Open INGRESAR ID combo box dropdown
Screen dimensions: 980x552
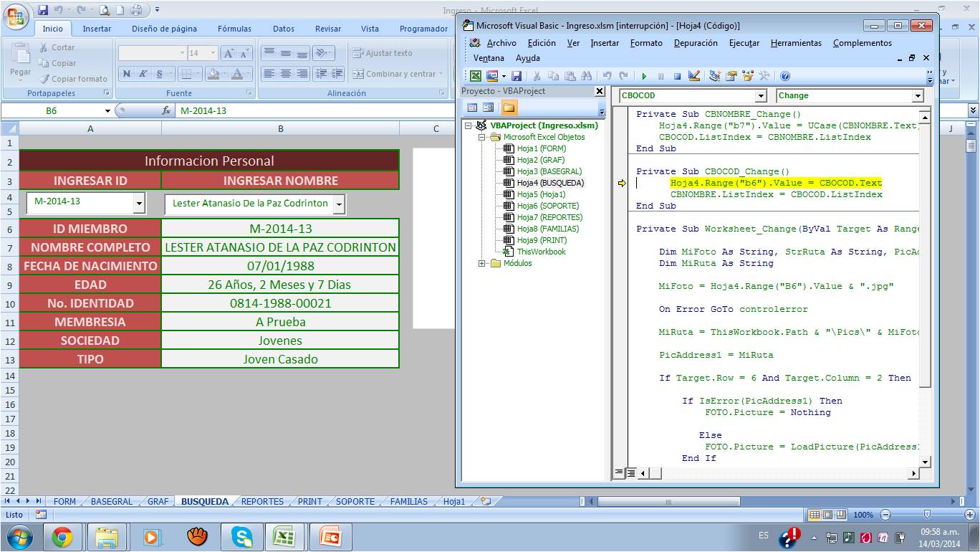138,204
